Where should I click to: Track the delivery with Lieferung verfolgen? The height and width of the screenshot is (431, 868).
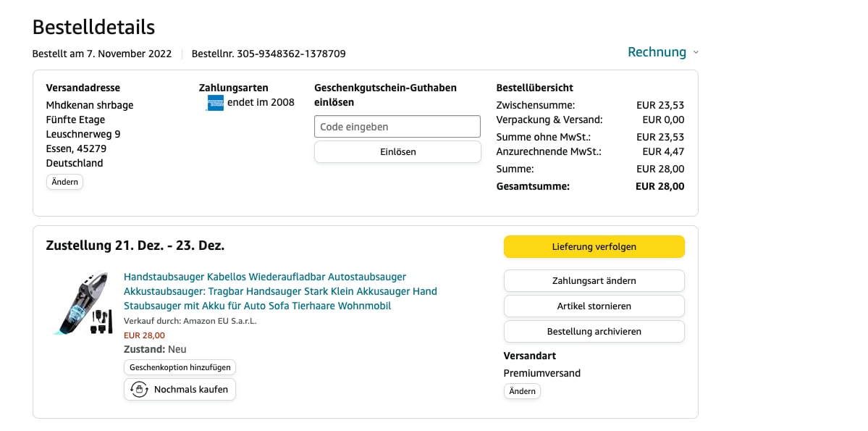[594, 247]
